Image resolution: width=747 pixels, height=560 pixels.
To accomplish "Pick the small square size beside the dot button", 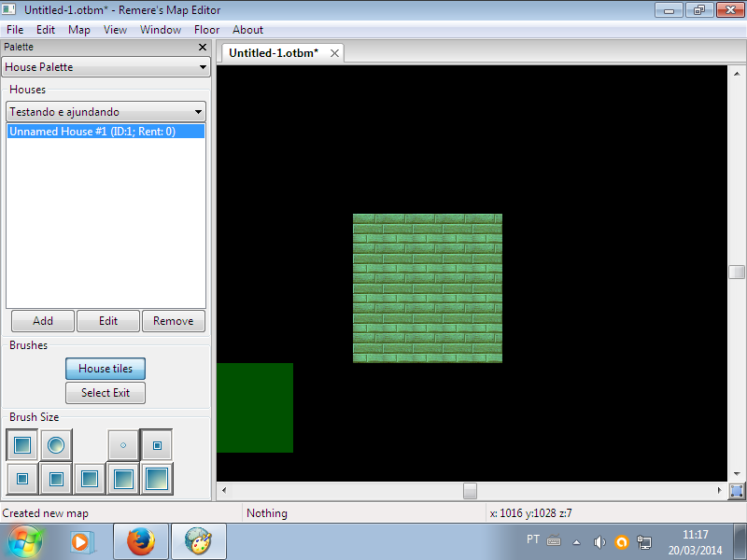I will coord(157,445).
